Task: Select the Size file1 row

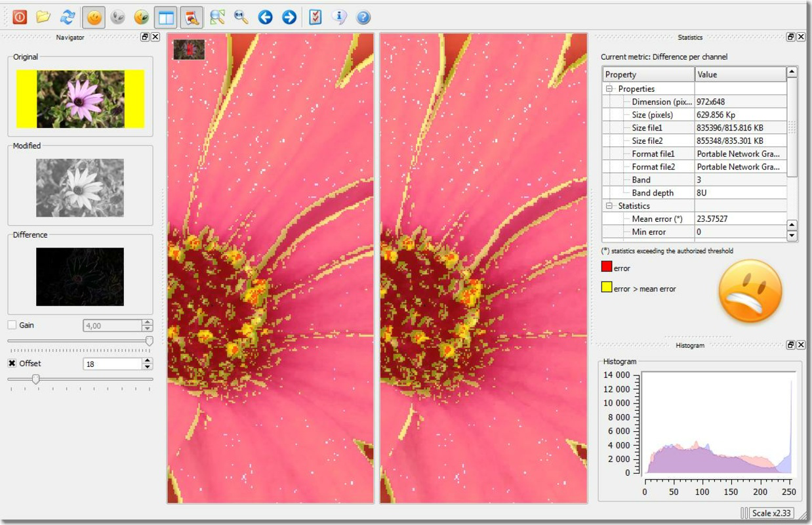Action: [695, 128]
